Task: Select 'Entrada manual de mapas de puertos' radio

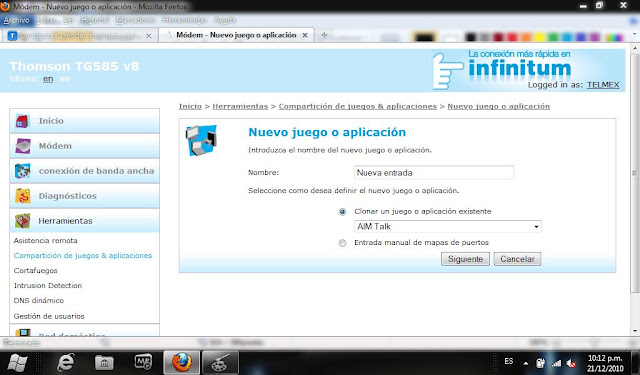Action: (x=342, y=243)
